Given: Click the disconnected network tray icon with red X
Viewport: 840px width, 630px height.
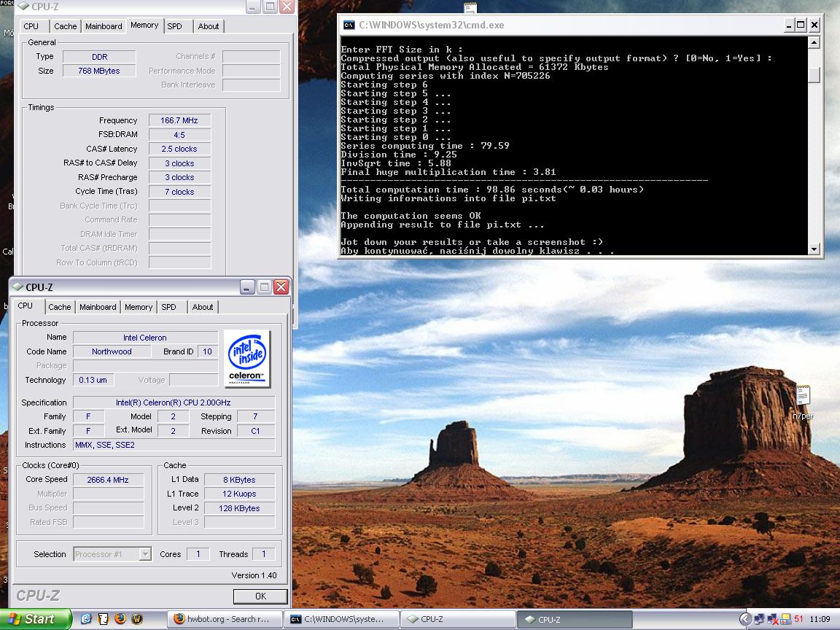Looking at the screenshot, I should point(772,619).
